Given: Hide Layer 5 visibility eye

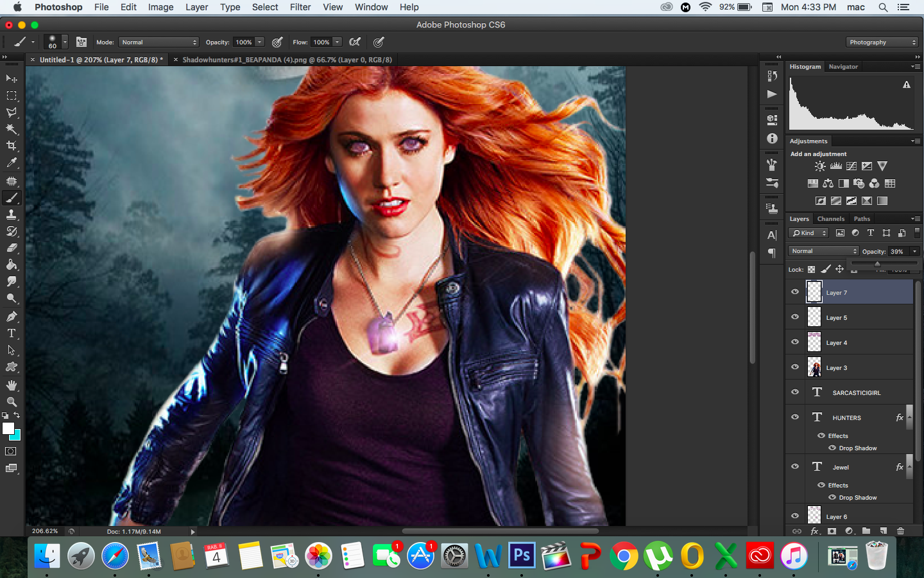Looking at the screenshot, I should point(795,317).
